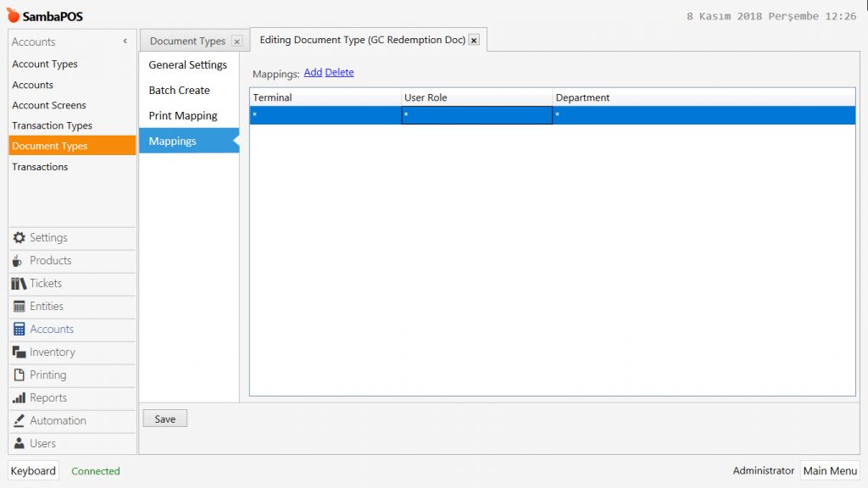Viewport: 868px width, 488px height.
Task: Switch to the General Settings section
Action: tap(187, 65)
